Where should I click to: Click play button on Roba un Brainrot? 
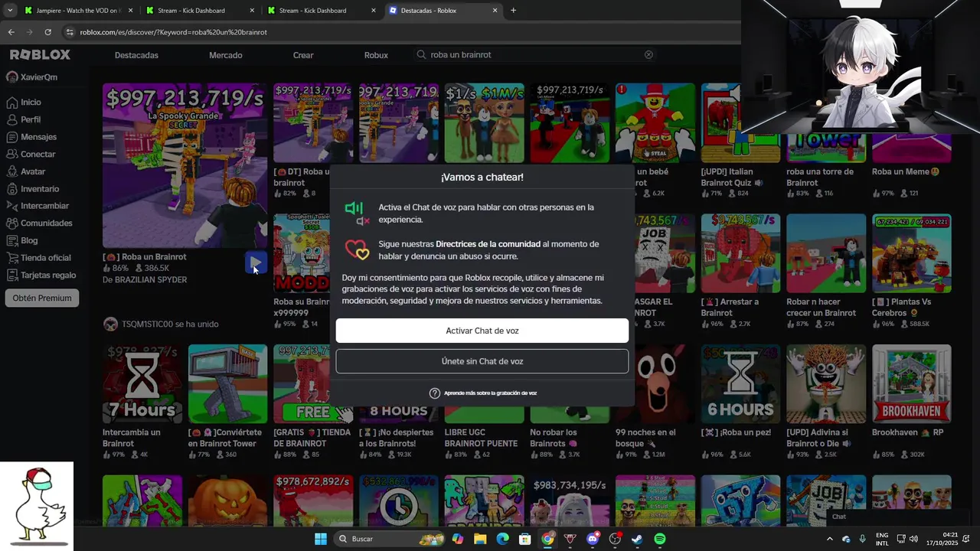(256, 263)
